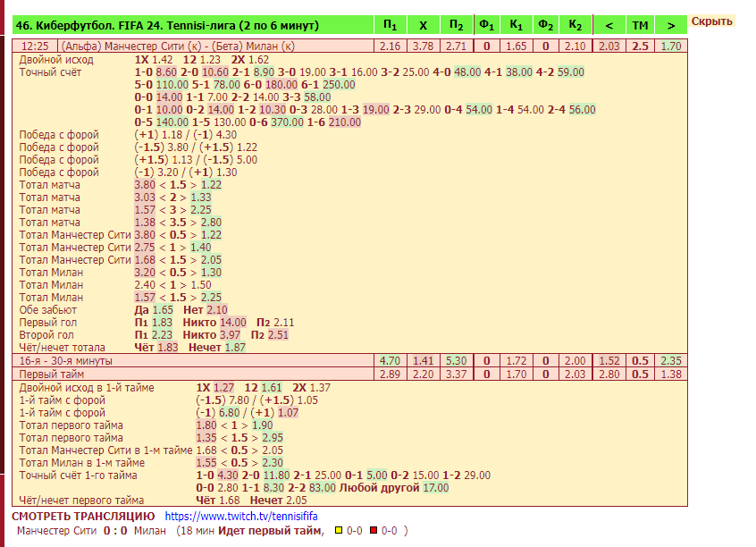Choose Милан total under 0.5 at 3.20
The height and width of the screenshot is (547, 756).
click(x=145, y=273)
